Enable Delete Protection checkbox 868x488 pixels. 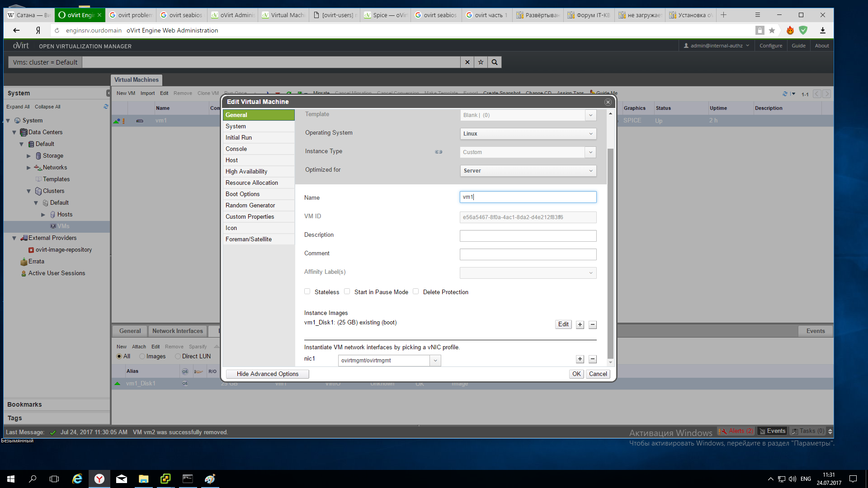(416, 291)
